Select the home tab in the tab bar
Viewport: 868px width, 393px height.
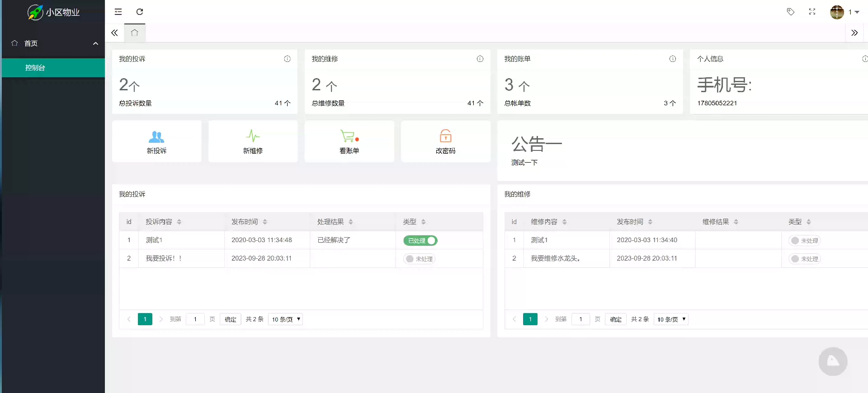(x=134, y=33)
